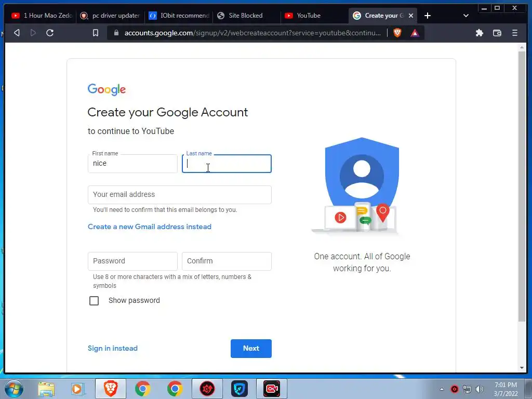Screen dimensions: 532x399
Task: Open the tab search dropdown chevron
Action: 466,16
